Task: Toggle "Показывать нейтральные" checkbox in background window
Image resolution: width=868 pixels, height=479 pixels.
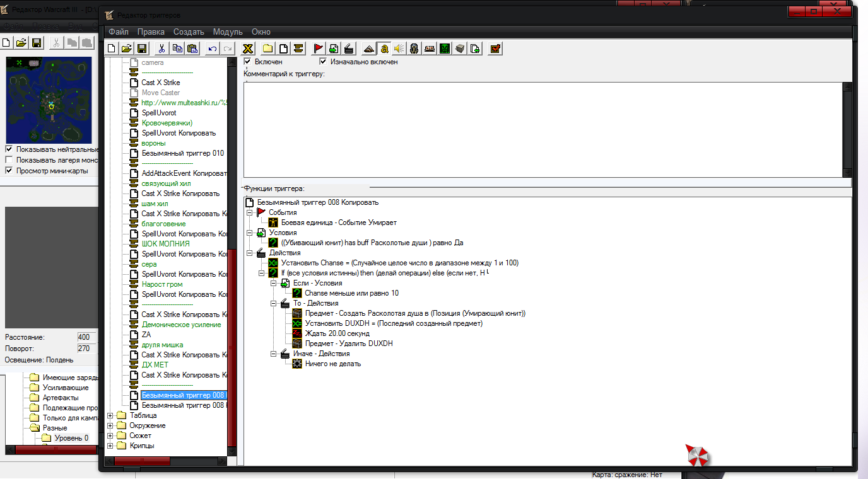Action: [9, 149]
